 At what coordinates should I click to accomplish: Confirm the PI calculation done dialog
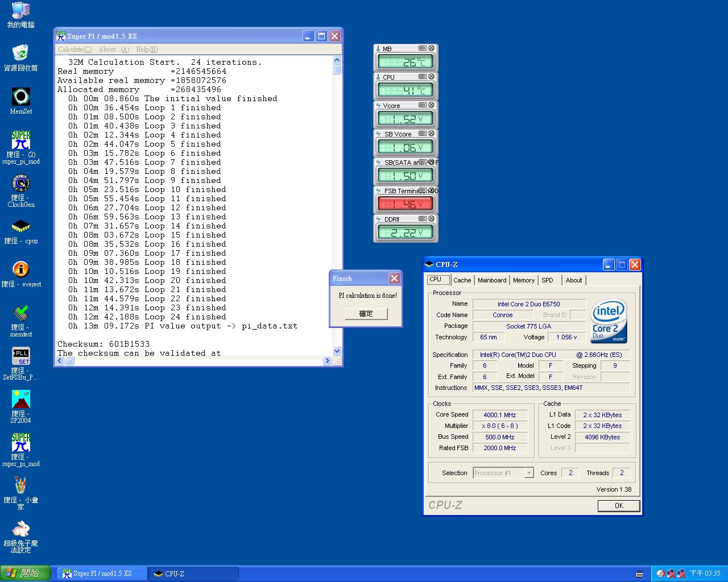pyautogui.click(x=366, y=314)
